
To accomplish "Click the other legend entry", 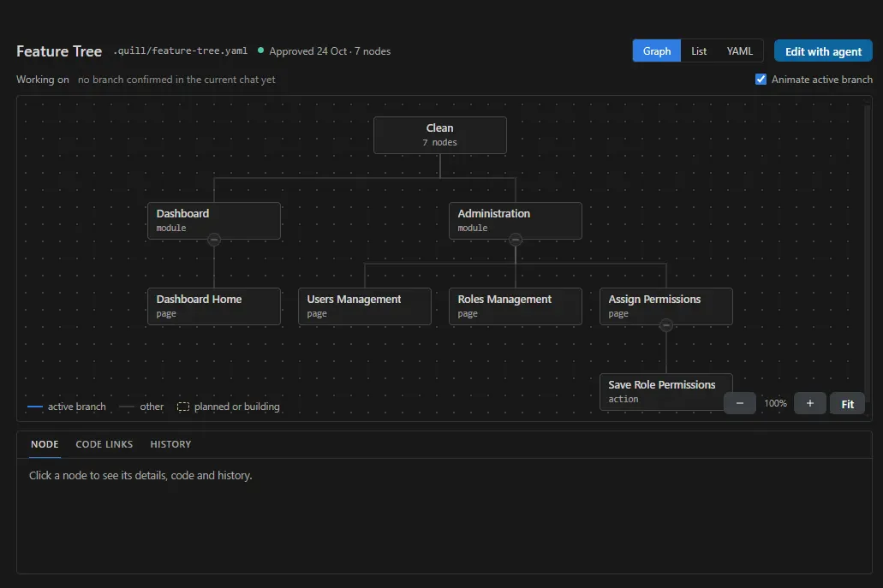I will point(141,407).
